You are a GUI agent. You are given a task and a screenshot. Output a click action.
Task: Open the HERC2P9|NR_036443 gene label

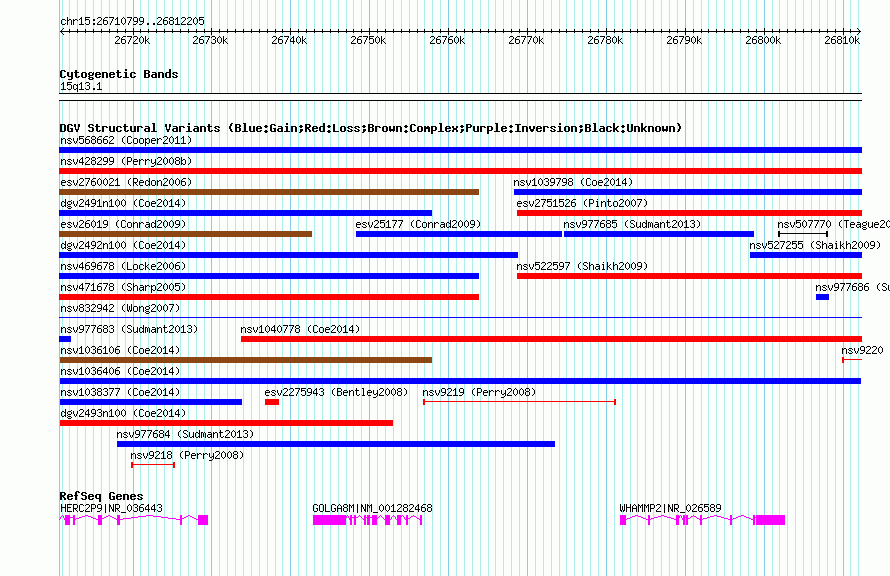pyautogui.click(x=111, y=508)
